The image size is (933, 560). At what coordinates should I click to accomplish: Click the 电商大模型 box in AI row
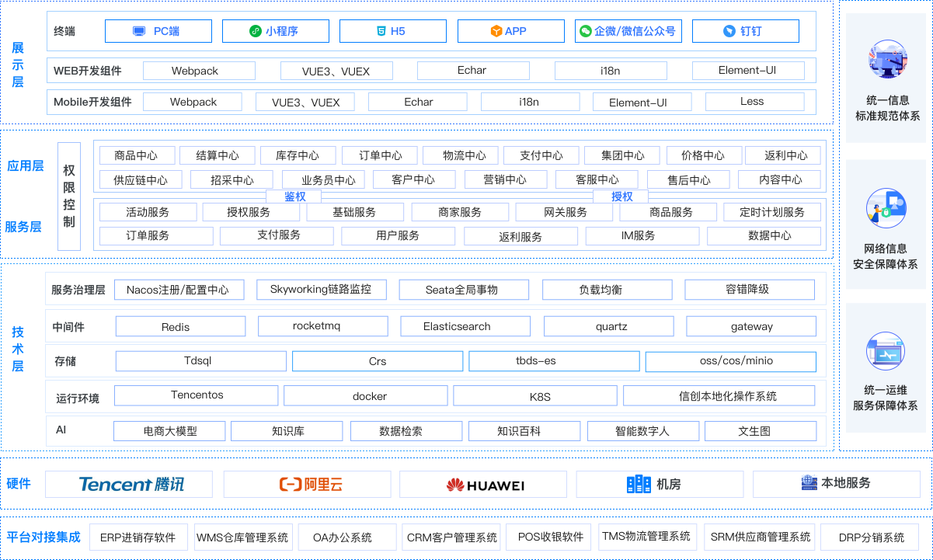click(x=170, y=431)
